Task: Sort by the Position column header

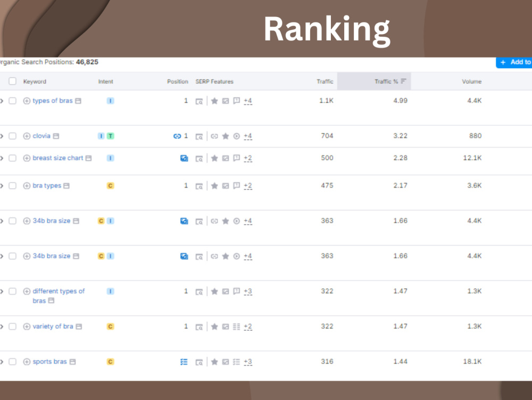Action: [x=178, y=81]
